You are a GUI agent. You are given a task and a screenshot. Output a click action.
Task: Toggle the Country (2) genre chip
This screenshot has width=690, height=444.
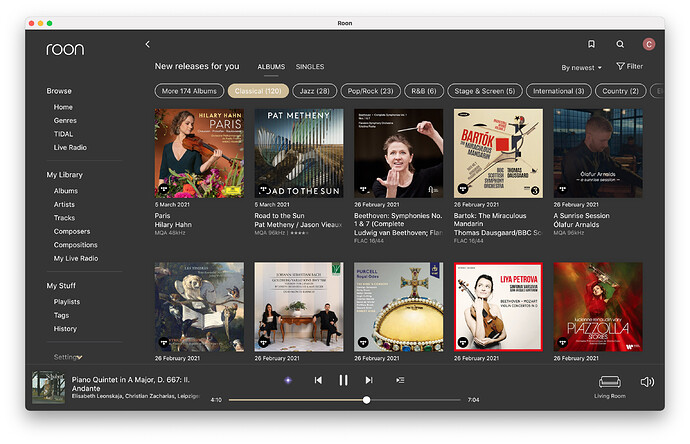(620, 91)
